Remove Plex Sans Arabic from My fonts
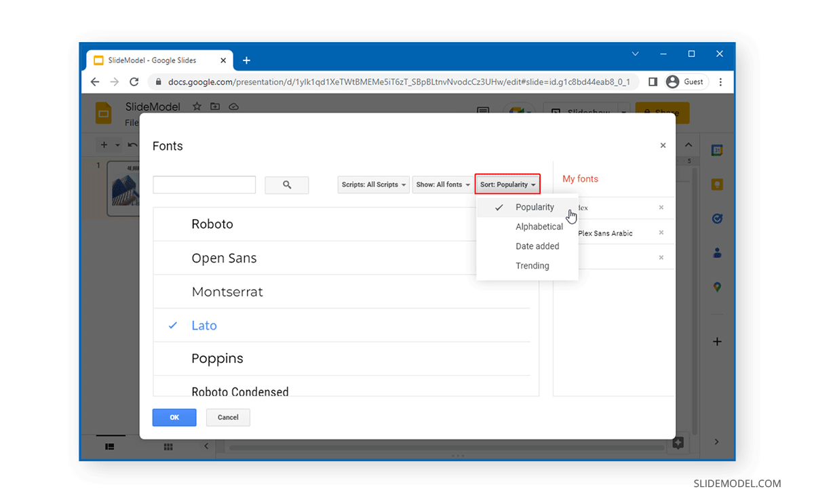Image resolution: width=814 pixels, height=504 pixels. [661, 233]
